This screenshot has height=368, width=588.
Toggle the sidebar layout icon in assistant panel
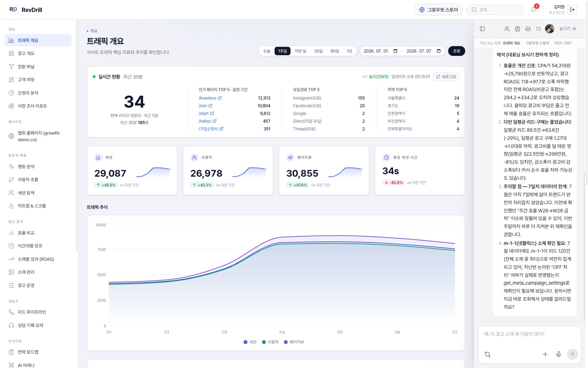coord(482,29)
